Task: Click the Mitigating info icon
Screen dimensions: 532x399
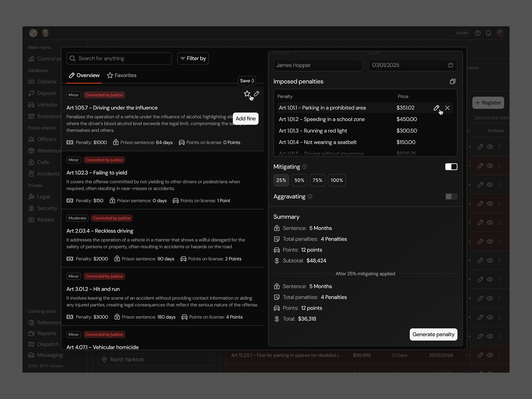Action: tap(305, 167)
